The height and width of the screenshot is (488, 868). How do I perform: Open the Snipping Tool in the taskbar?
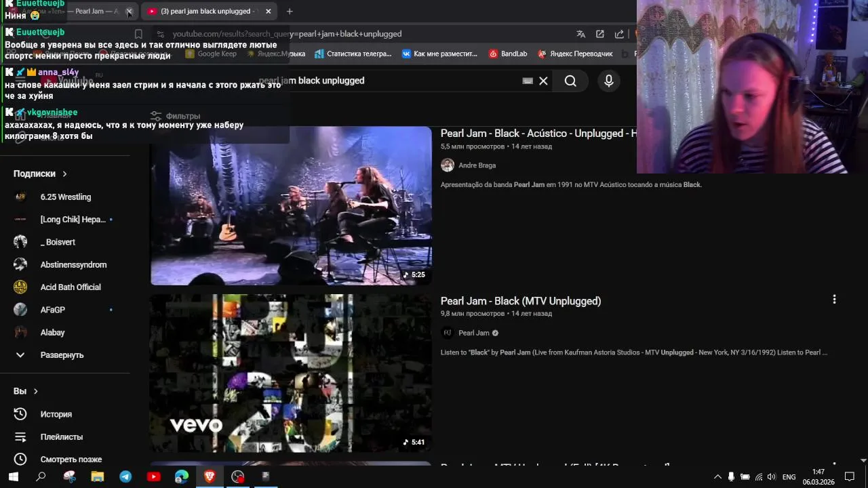pos(69,477)
